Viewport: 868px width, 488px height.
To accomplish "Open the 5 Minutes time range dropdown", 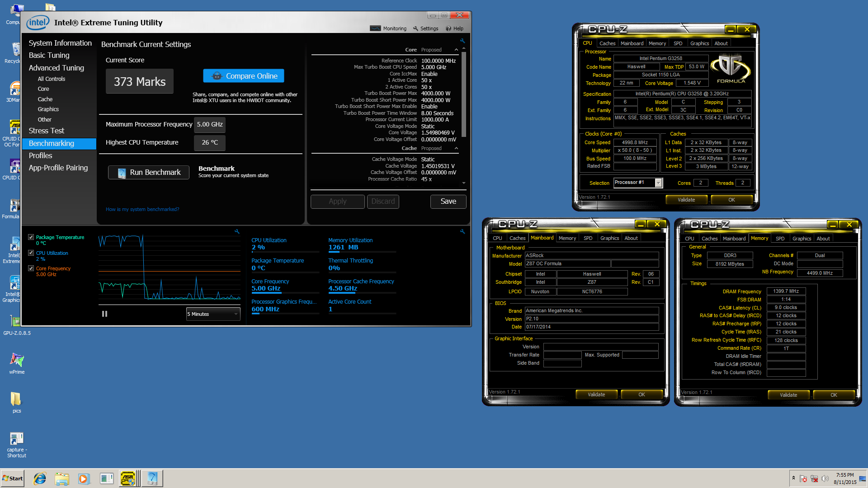I will tap(213, 314).
